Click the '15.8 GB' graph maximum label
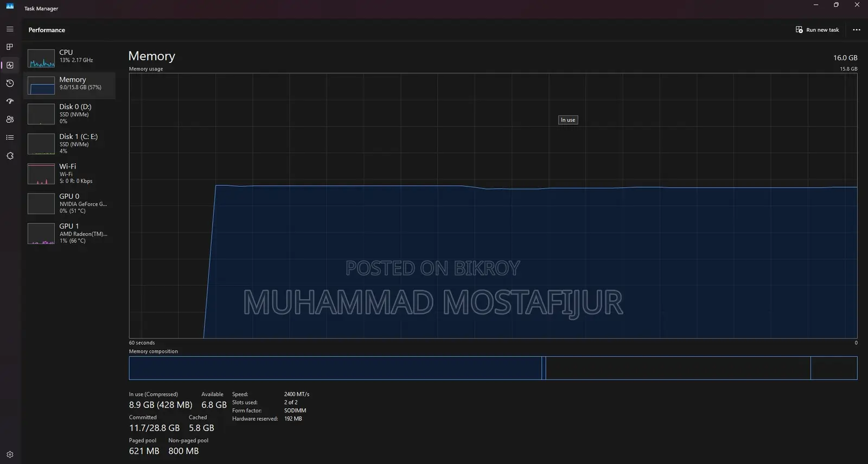 tap(848, 69)
